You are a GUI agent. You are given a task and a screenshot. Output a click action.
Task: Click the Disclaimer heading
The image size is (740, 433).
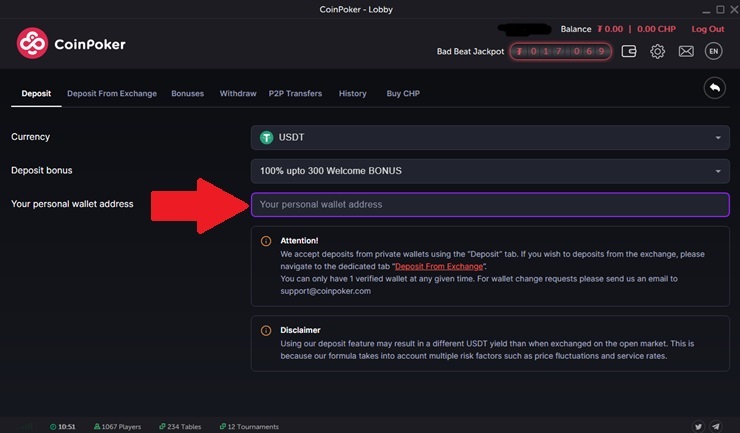(300, 330)
